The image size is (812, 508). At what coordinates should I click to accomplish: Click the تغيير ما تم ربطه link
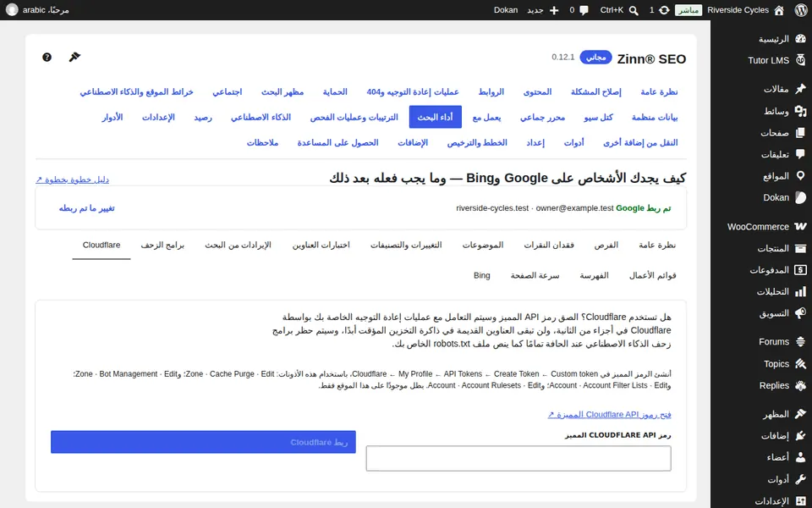click(x=86, y=208)
